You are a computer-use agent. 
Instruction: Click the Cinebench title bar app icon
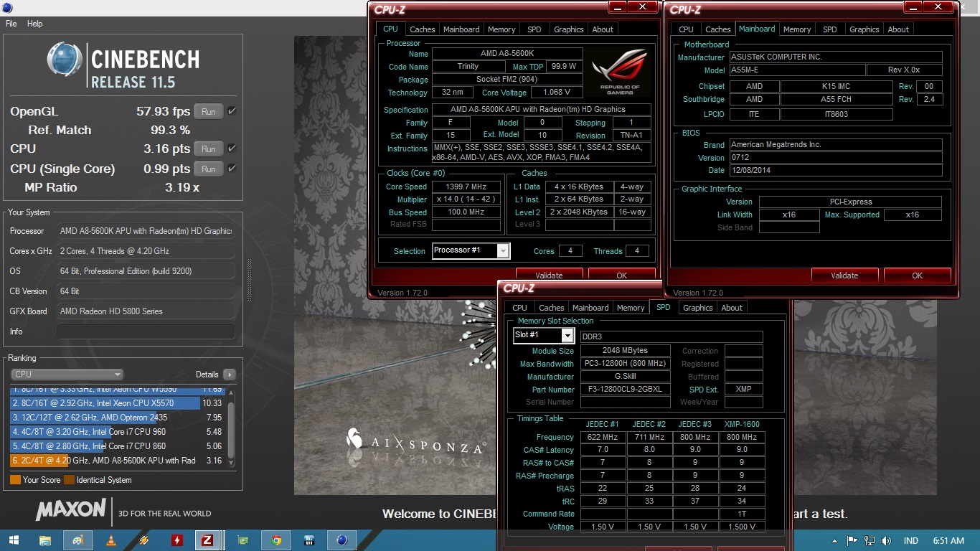7,7
